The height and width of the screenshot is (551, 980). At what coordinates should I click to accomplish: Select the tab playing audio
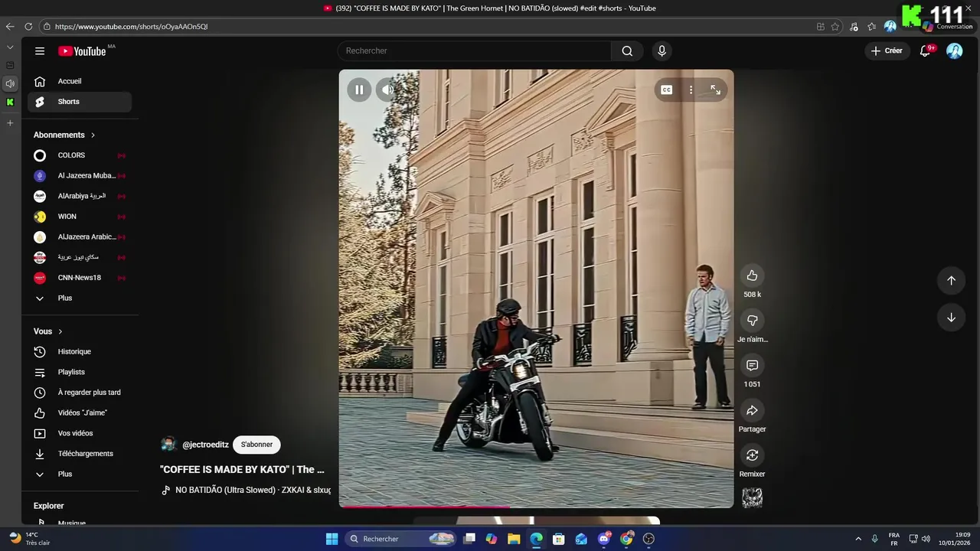[x=10, y=83]
